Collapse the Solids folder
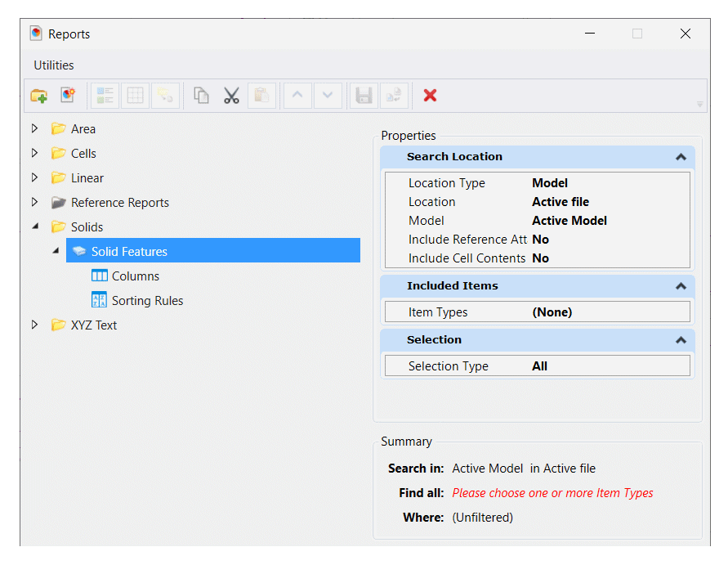The image size is (728, 565). point(34,226)
